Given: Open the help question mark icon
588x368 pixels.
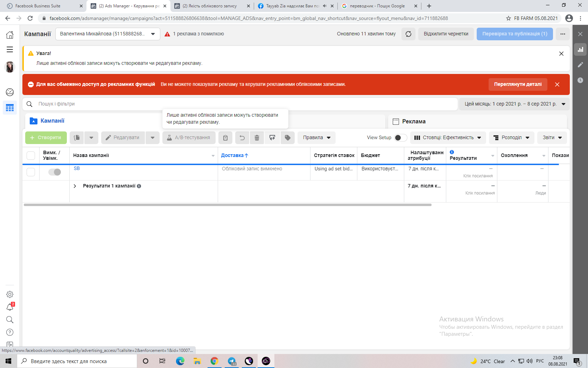Looking at the screenshot, I should click(10, 332).
